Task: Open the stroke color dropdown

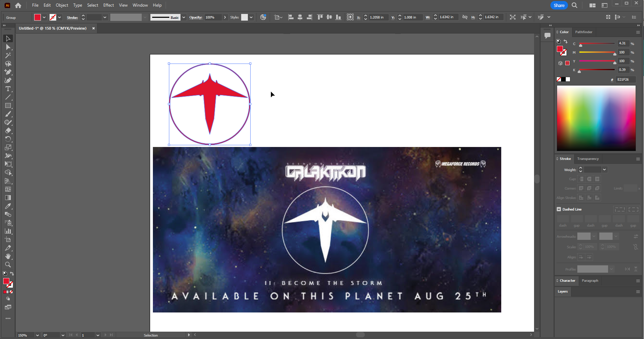Action: [60, 17]
